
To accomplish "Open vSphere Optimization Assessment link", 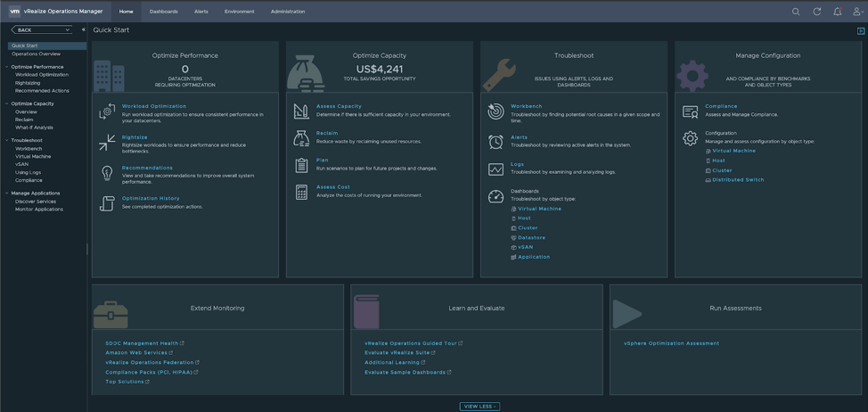I will click(x=671, y=343).
